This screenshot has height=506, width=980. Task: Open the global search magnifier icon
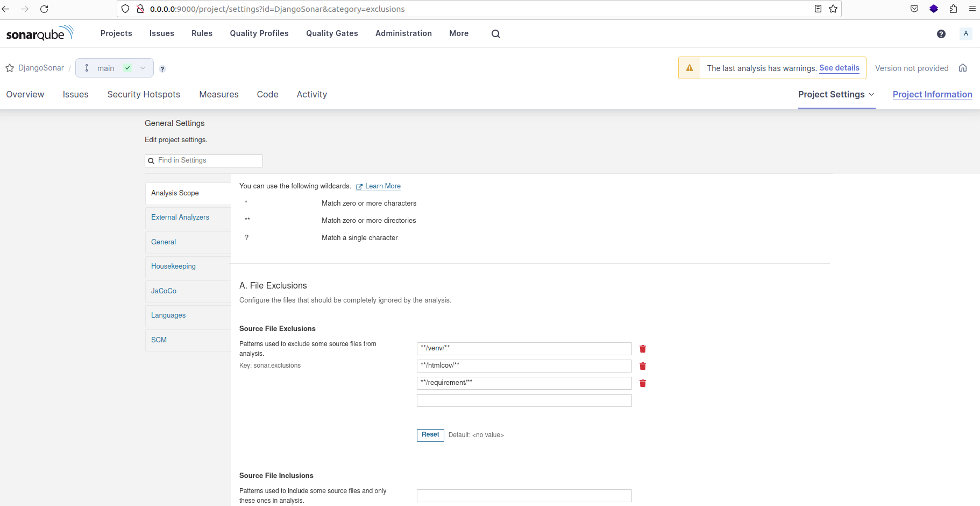496,33
